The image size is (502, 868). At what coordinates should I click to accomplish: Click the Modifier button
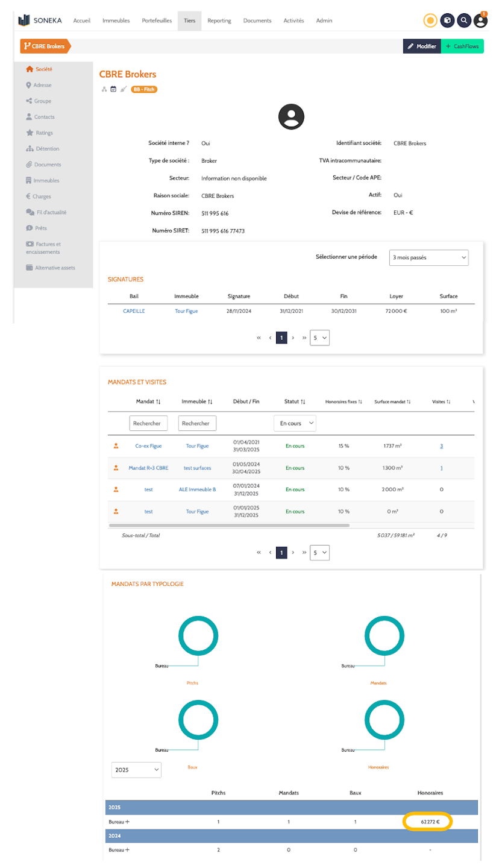pos(422,46)
